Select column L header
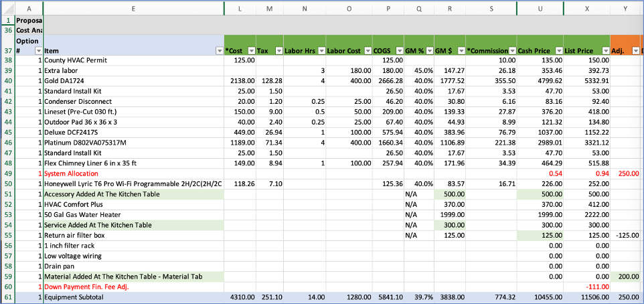Screen dimensions: 644x304 tap(240, 8)
